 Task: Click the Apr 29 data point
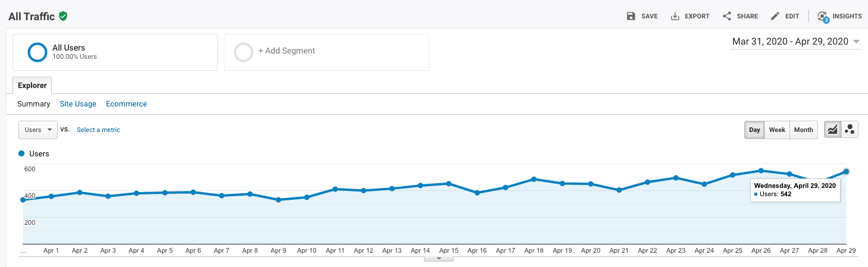pos(846,172)
